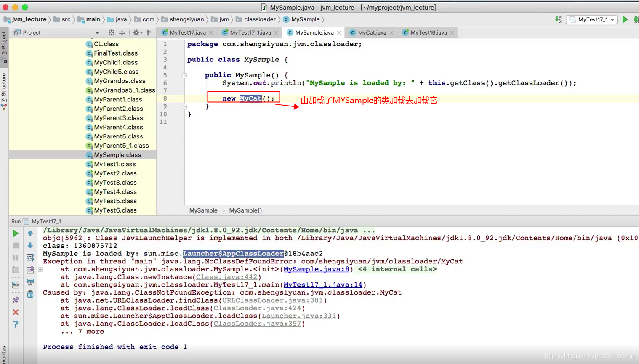
Task: Click the green Run button in top toolbar
Action: (625, 19)
